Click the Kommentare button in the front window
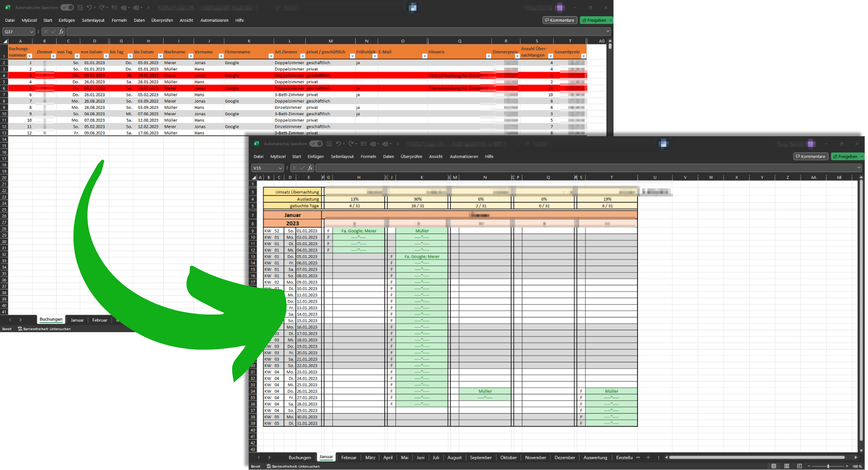 (x=811, y=156)
